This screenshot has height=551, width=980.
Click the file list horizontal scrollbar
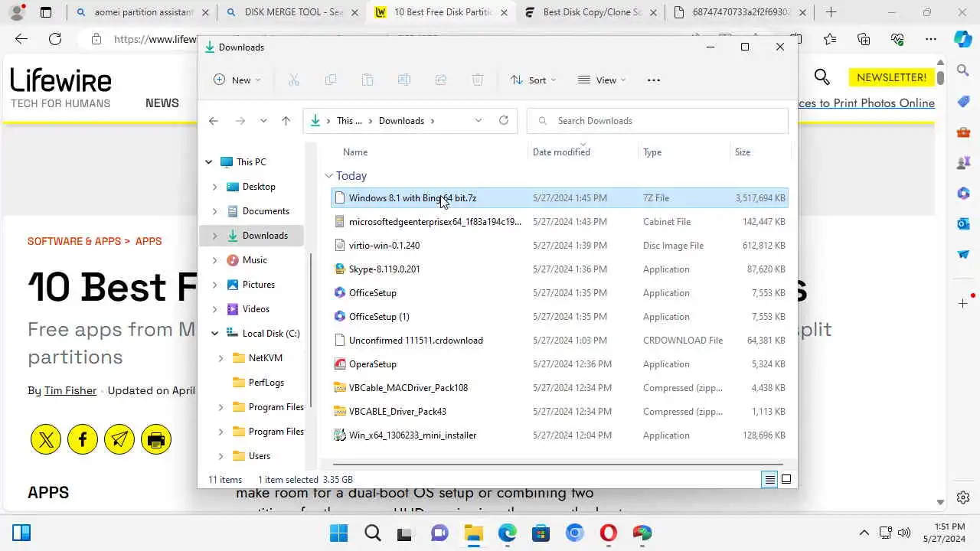559,463
